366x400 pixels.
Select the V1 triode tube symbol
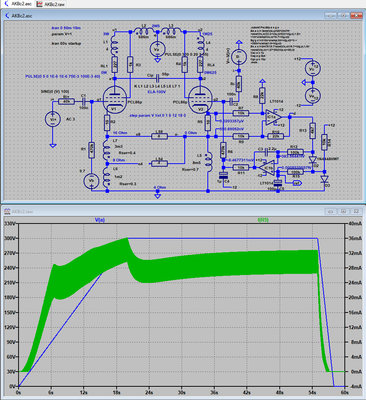coord(114,100)
